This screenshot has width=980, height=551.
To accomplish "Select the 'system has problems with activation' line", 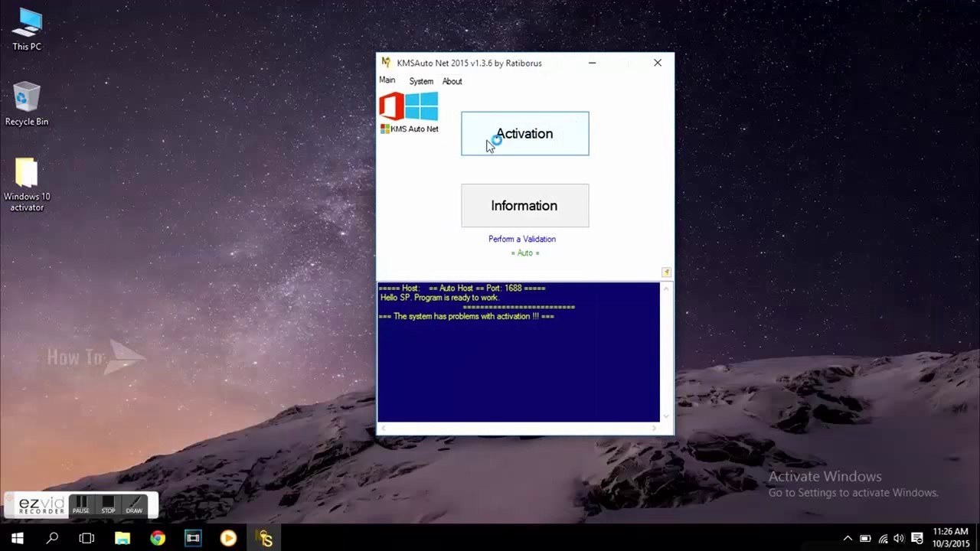I will click(x=466, y=316).
